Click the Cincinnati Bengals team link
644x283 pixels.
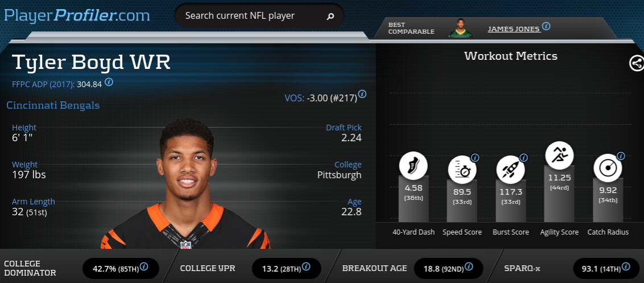point(53,105)
